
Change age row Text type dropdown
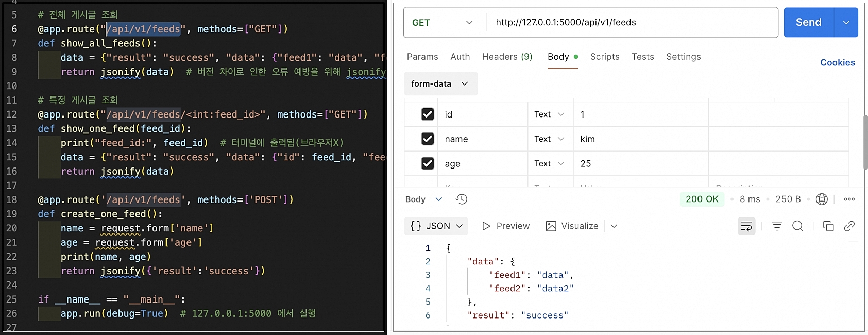pyautogui.click(x=550, y=164)
